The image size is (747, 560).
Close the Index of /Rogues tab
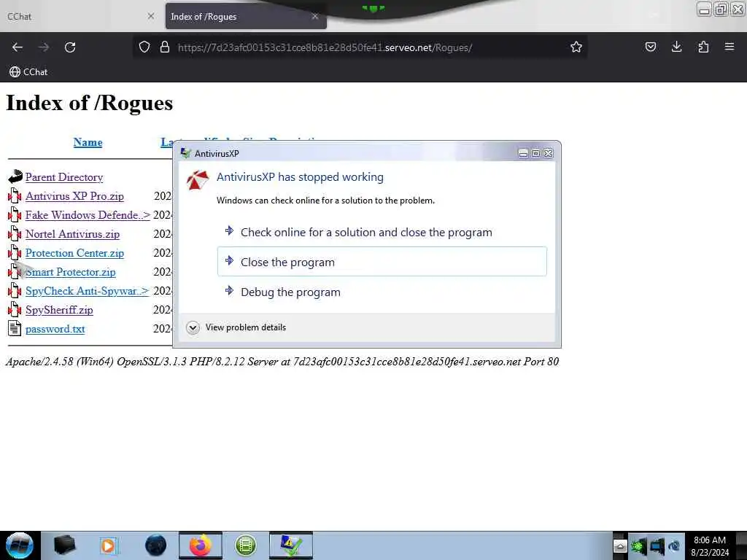pyautogui.click(x=315, y=16)
